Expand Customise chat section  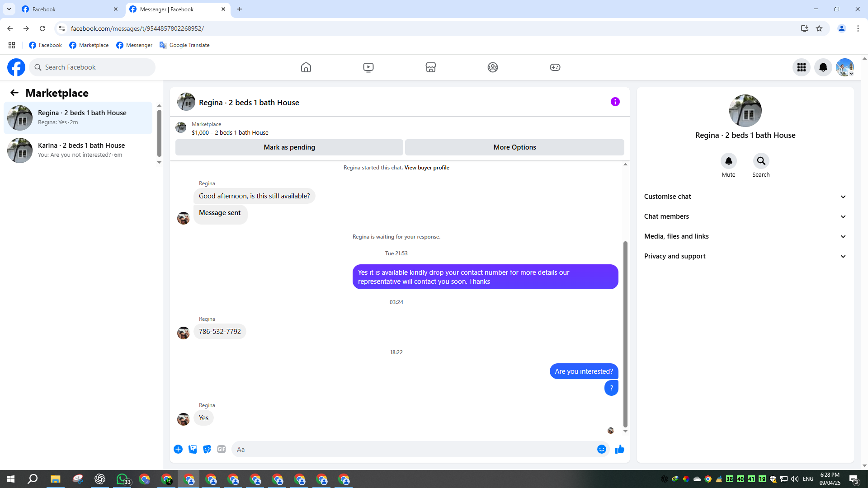click(x=745, y=197)
